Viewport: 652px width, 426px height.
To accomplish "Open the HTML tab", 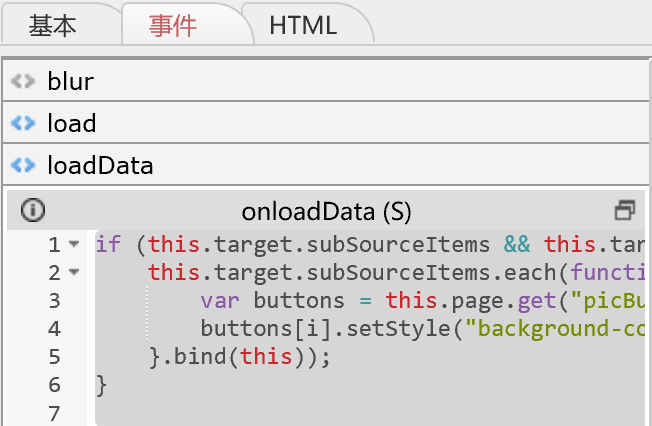I will coord(303,26).
